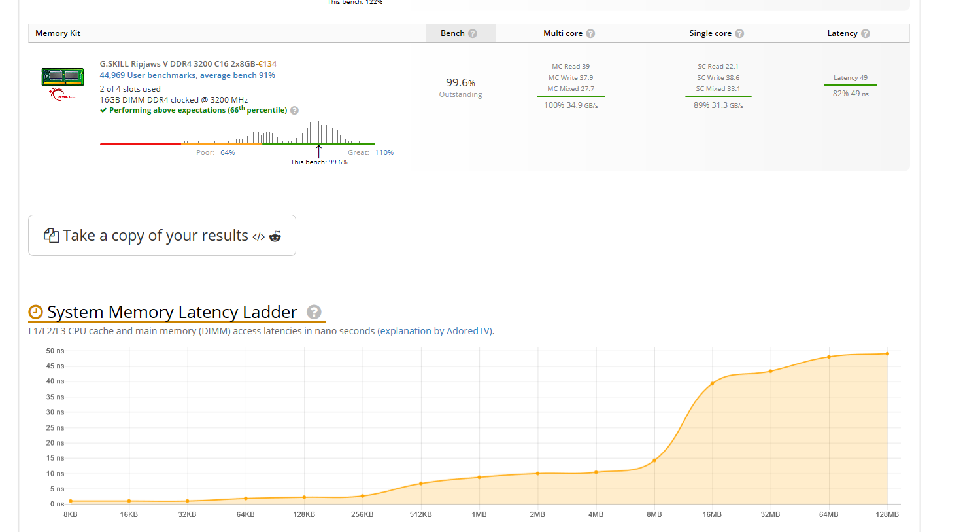Click the 50 ns axis label
Screen dimensions: 980x532
[55, 351]
